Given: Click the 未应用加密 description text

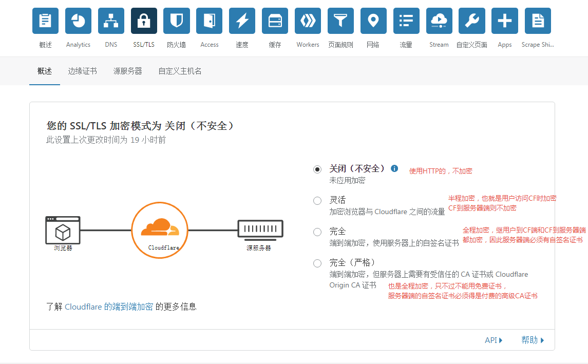Looking at the screenshot, I should (x=347, y=181).
